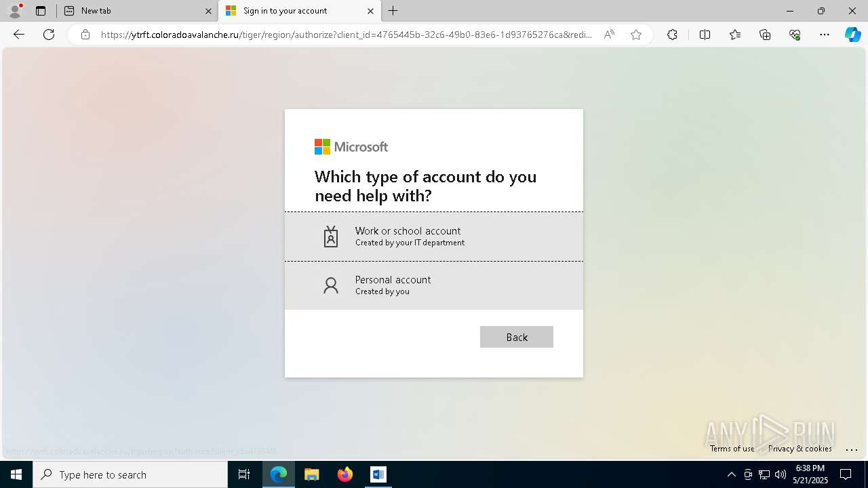Go back with the browser back arrow
Viewport: 868px width, 488px height.
pyautogui.click(x=19, y=35)
